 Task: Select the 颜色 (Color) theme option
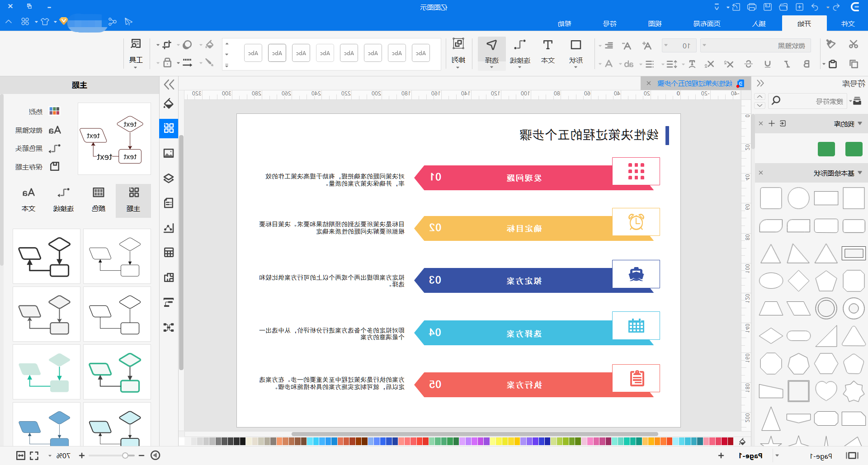[x=99, y=200]
